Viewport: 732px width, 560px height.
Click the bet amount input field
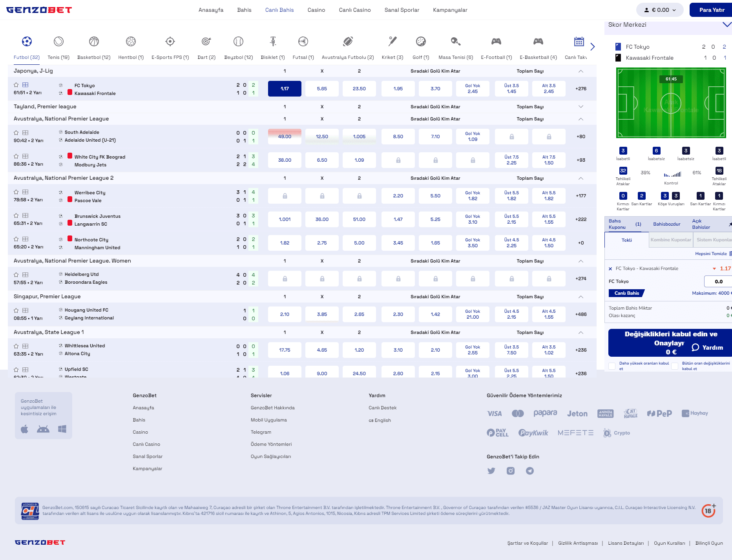coord(718,281)
